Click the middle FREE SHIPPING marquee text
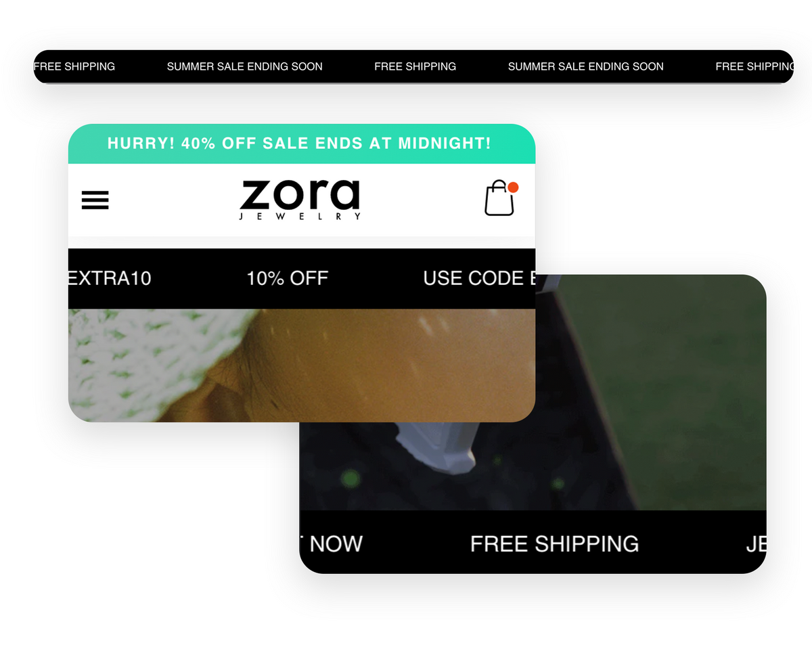Screen dimensions: 812x668 (x=415, y=66)
